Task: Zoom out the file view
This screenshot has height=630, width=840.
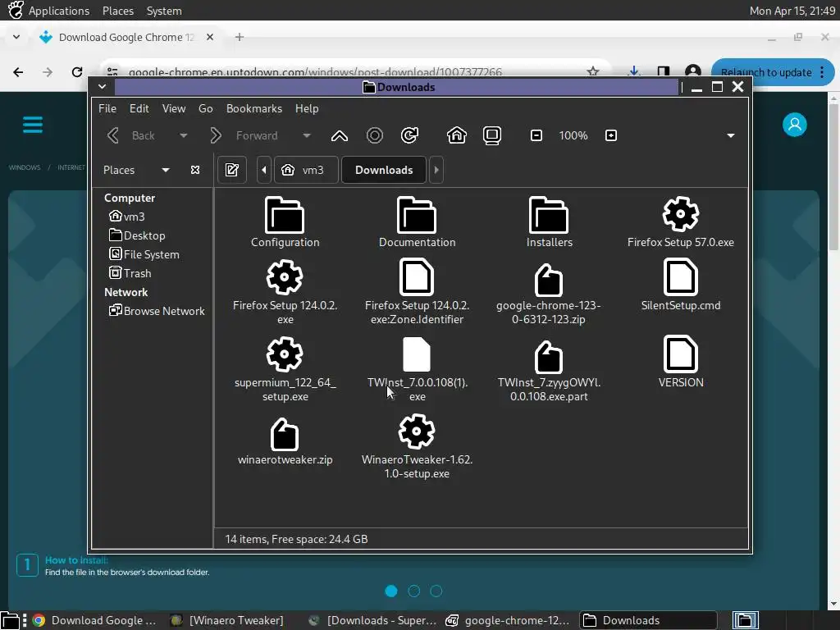Action: [536, 135]
